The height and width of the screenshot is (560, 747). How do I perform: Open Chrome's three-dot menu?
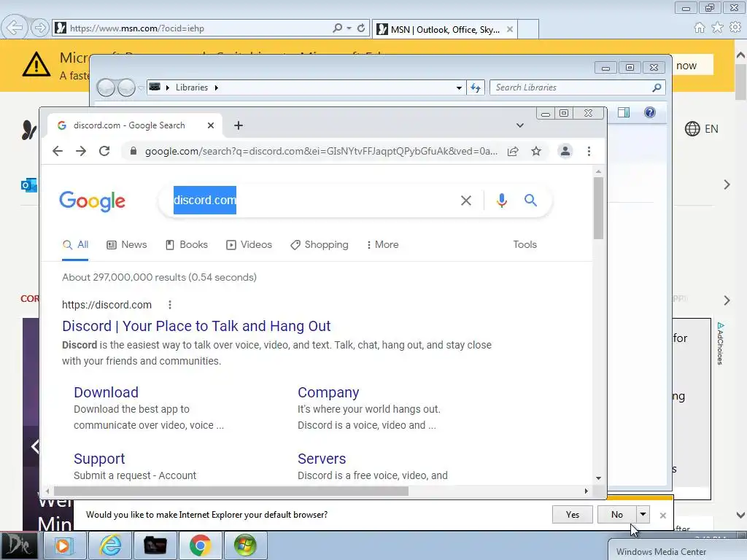pos(589,152)
